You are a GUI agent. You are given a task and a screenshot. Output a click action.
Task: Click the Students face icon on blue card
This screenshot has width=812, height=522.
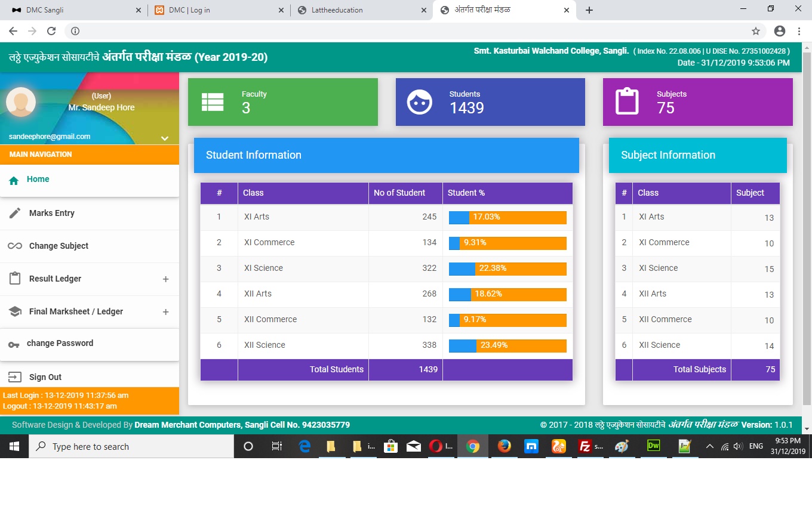tap(419, 102)
